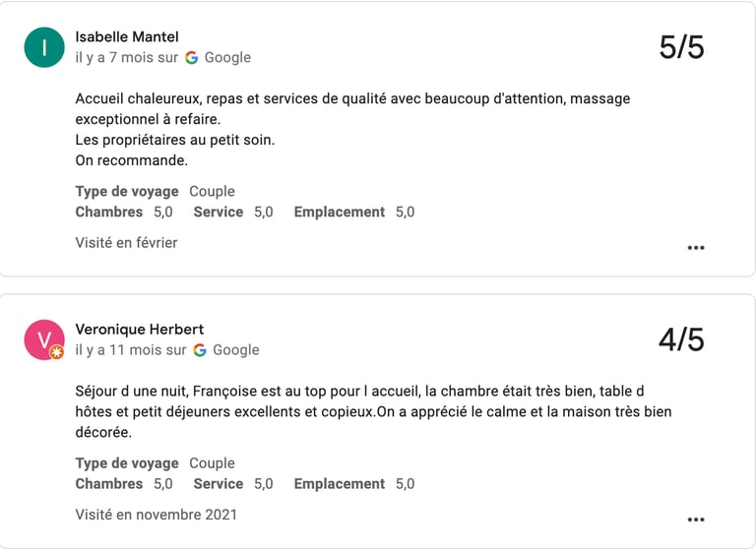Open the three-dot menu on Veronique's review
756x551 pixels.
(x=695, y=519)
